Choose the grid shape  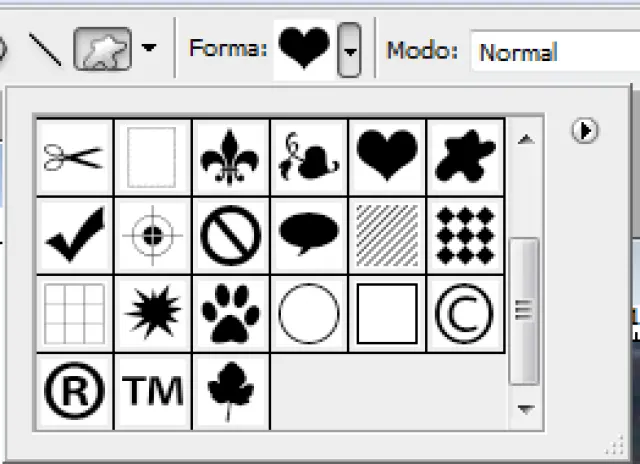click(74, 314)
